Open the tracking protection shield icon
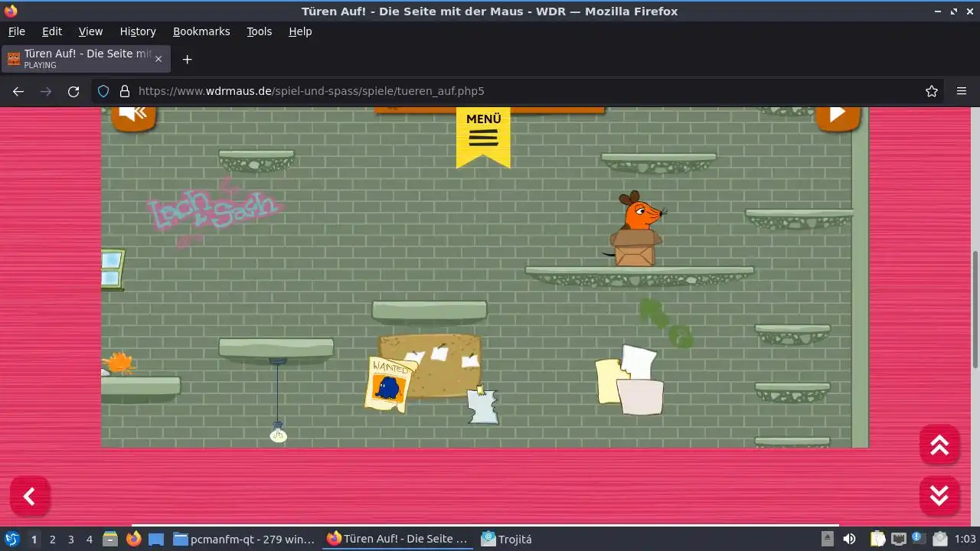Screen dimensions: 980x551 tap(103, 91)
